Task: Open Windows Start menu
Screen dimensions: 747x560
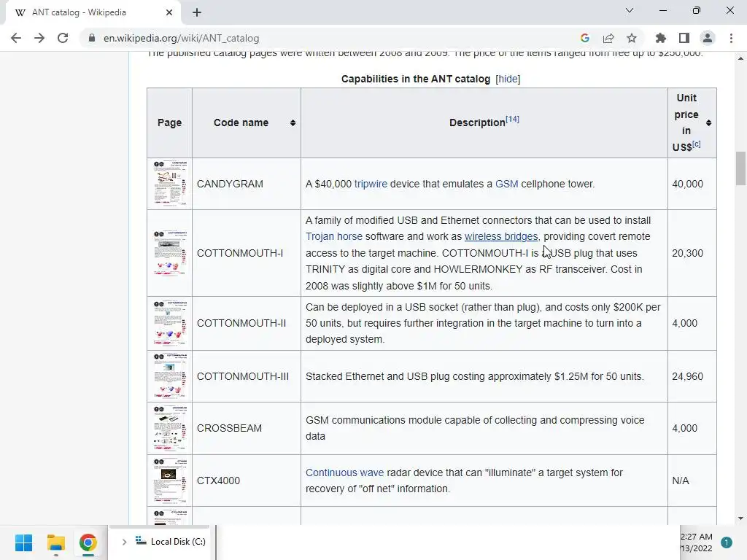Action: pyautogui.click(x=23, y=542)
